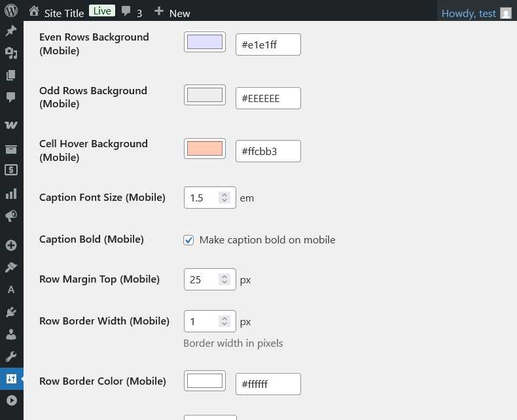Click the Even Rows Background hex field
Viewport: 517px width, 420px height.
268,44
